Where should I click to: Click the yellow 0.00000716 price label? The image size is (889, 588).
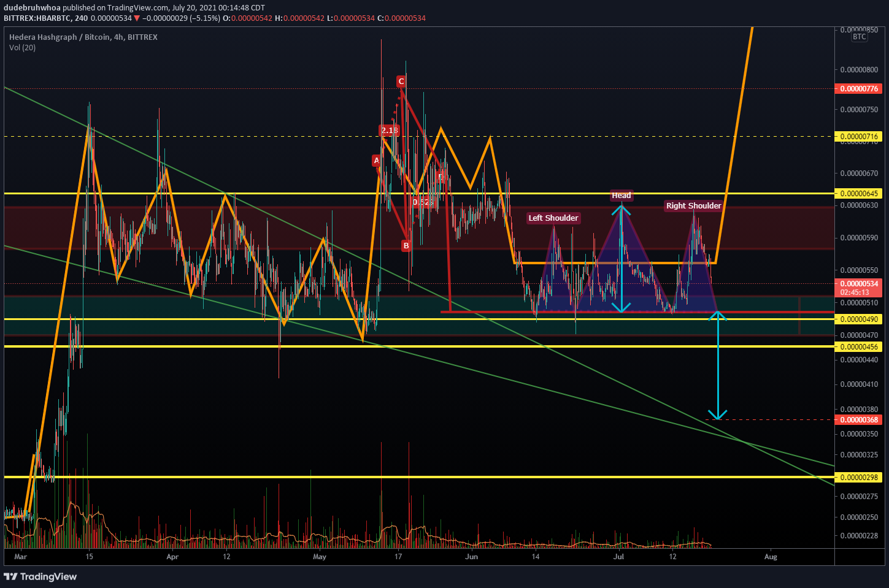[859, 137]
